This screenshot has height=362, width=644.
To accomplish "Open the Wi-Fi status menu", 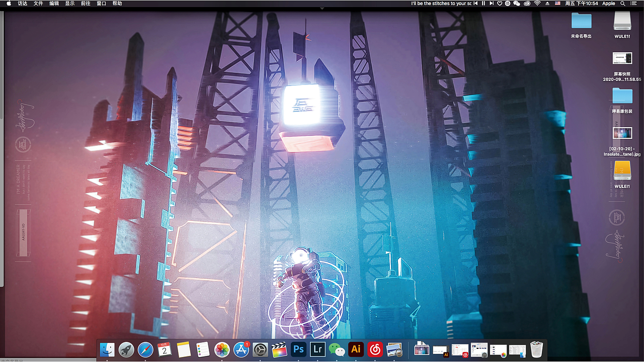I will [537, 4].
